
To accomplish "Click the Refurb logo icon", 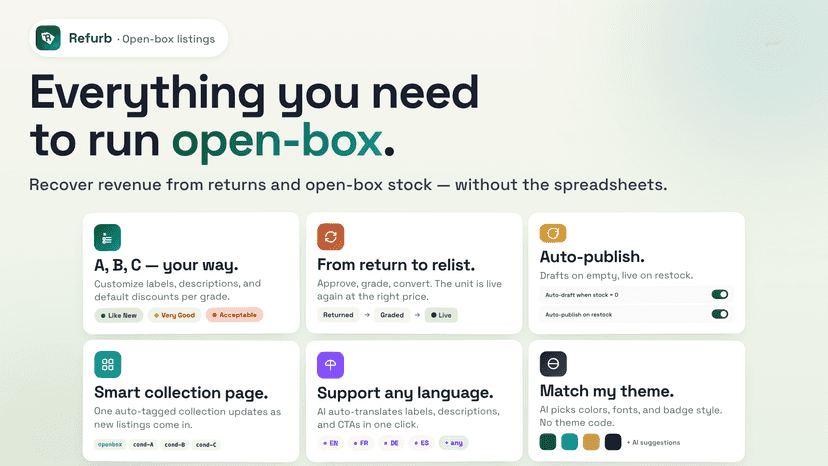I will [48, 38].
